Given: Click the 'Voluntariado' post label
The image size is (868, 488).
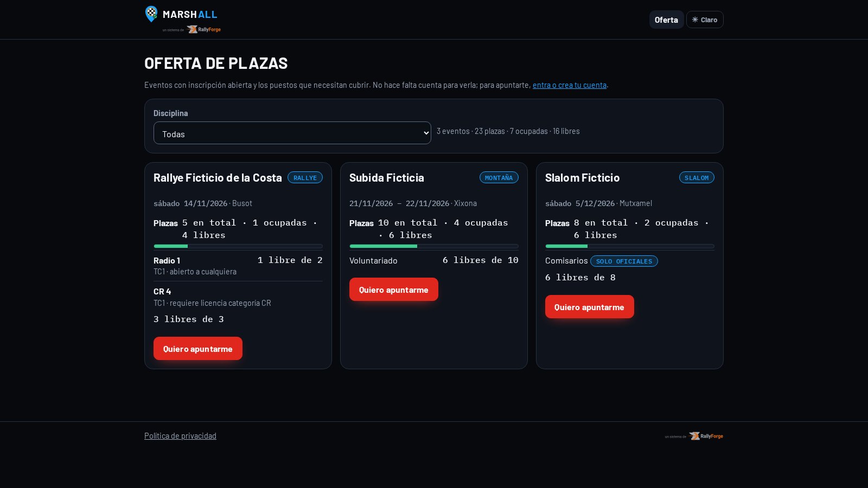Looking at the screenshot, I should coord(373,261).
